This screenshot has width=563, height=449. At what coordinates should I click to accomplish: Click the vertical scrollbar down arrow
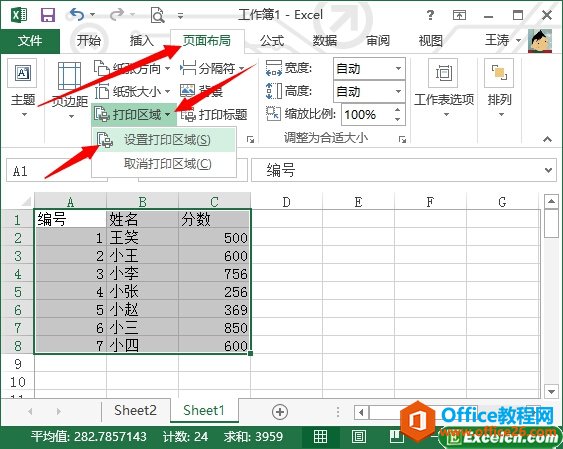pos(551,391)
